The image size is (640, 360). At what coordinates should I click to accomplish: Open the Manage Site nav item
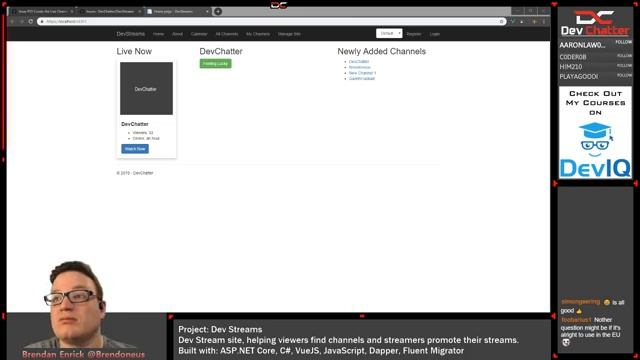(x=289, y=34)
